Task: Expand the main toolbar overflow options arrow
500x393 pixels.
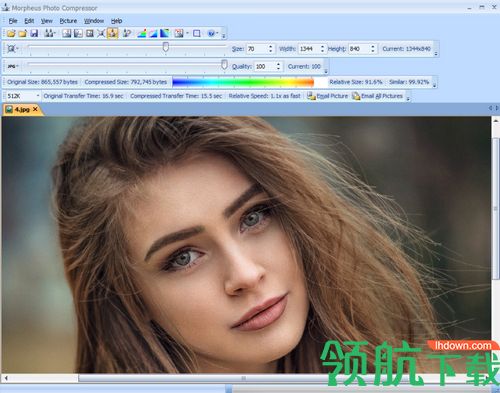Action: pyautogui.click(x=224, y=34)
